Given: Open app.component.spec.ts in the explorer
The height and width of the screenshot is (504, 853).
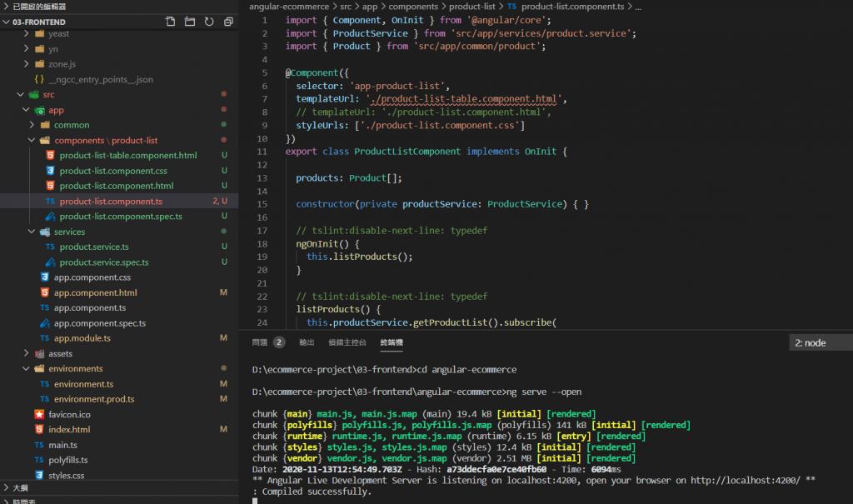Looking at the screenshot, I should [100, 322].
